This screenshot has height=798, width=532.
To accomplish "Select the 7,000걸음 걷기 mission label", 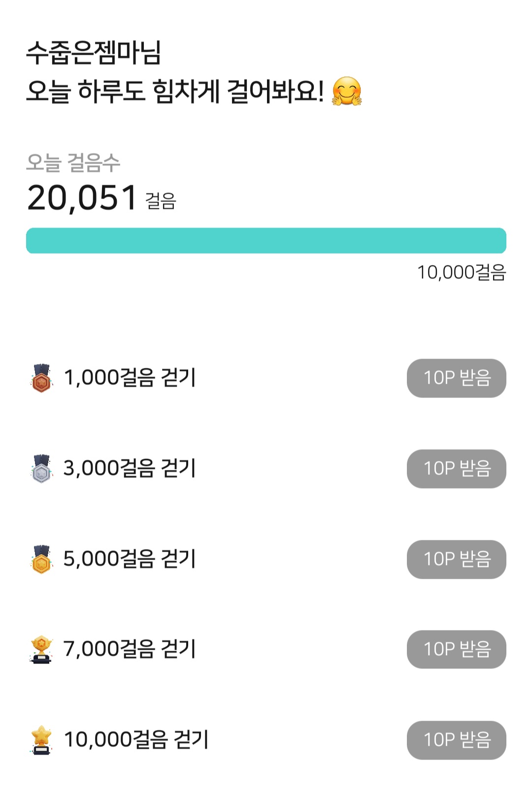I will 130,649.
